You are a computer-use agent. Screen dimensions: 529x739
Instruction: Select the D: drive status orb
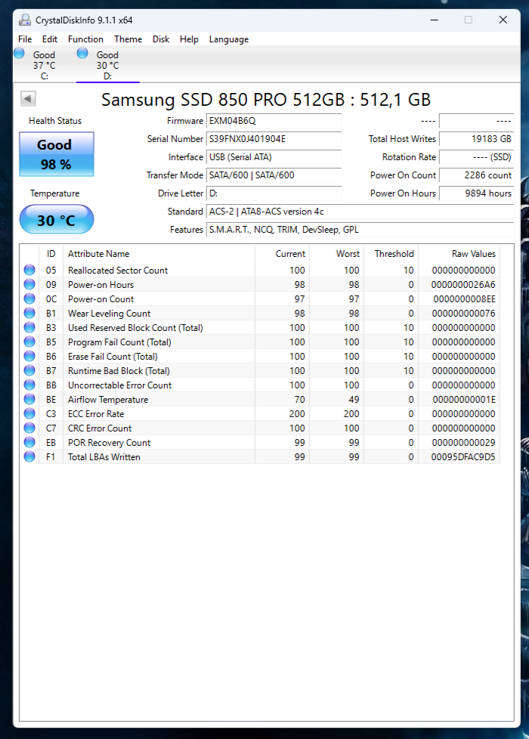click(83, 54)
